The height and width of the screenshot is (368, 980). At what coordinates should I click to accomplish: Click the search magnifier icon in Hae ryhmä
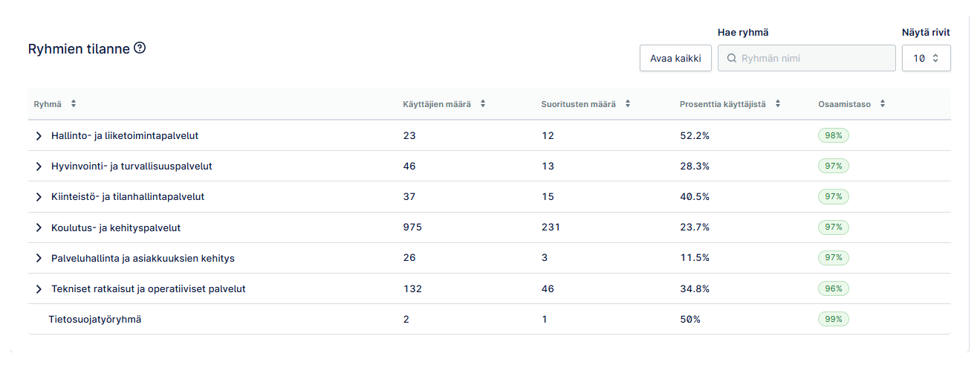point(732,58)
